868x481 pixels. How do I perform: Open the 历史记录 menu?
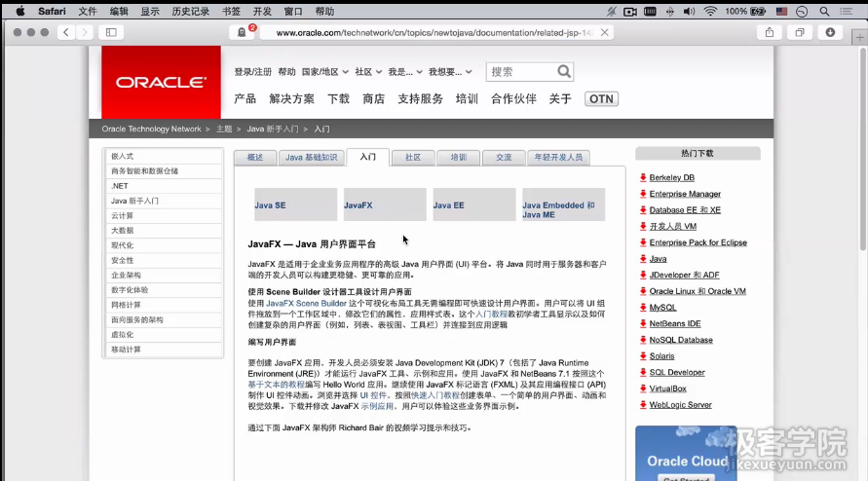click(190, 11)
